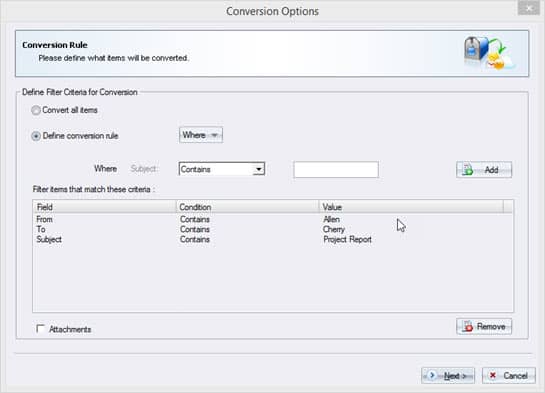
Task: Select the Subject Project Report filter row
Action: [273, 239]
